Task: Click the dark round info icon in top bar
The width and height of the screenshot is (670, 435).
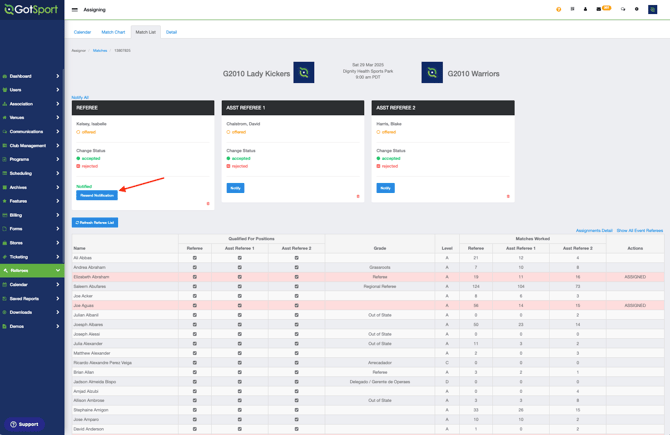Action: [x=637, y=9]
